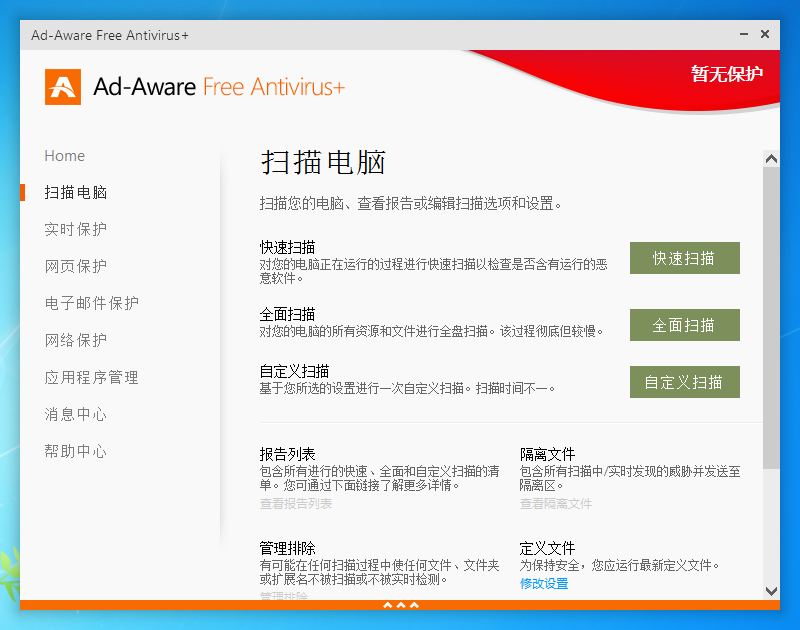Start a scan with the 快速扫描 button

click(x=684, y=258)
